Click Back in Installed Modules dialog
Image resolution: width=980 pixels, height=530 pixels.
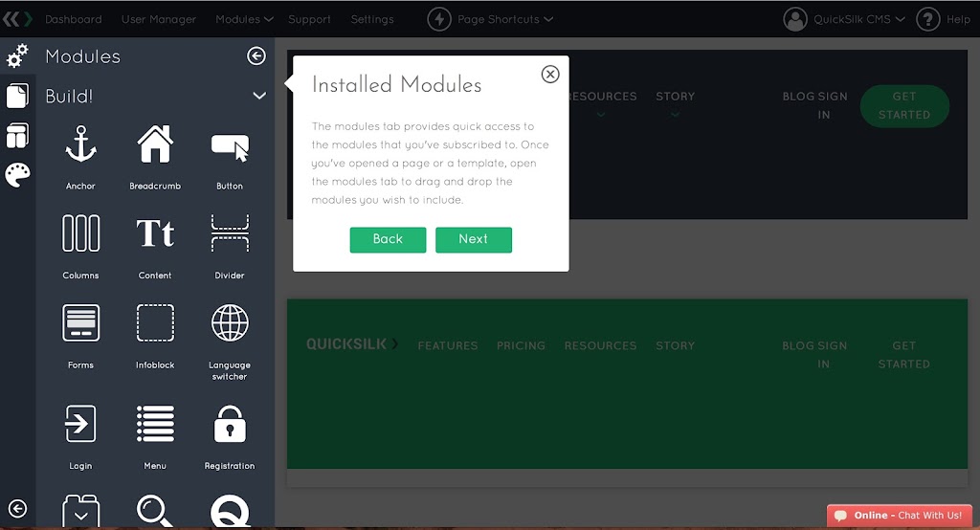coord(388,239)
